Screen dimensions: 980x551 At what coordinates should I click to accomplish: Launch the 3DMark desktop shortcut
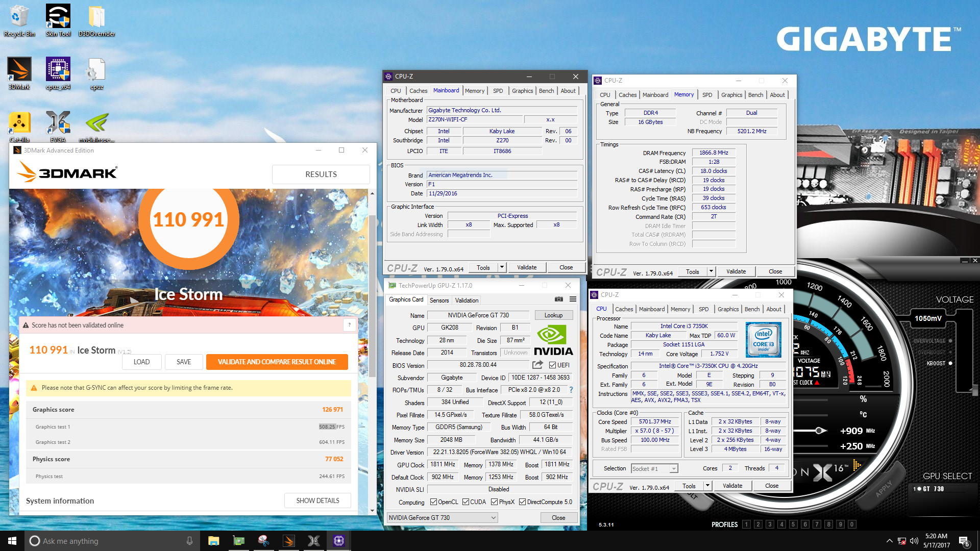[19, 73]
